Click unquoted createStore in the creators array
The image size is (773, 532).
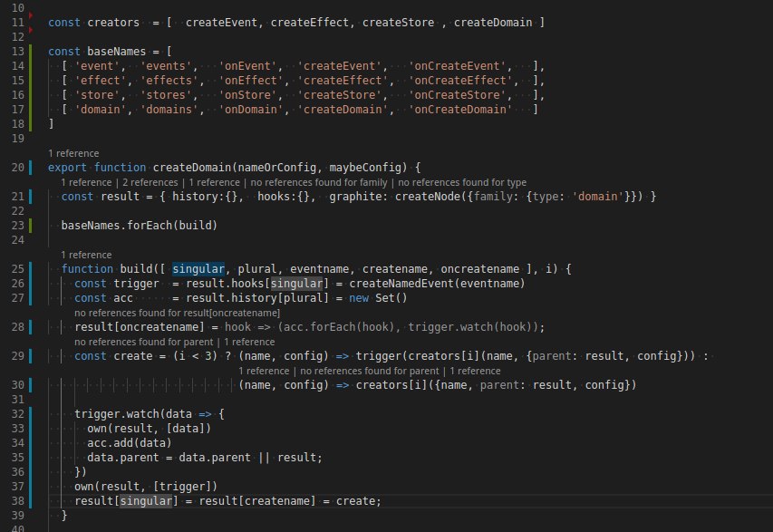point(399,23)
